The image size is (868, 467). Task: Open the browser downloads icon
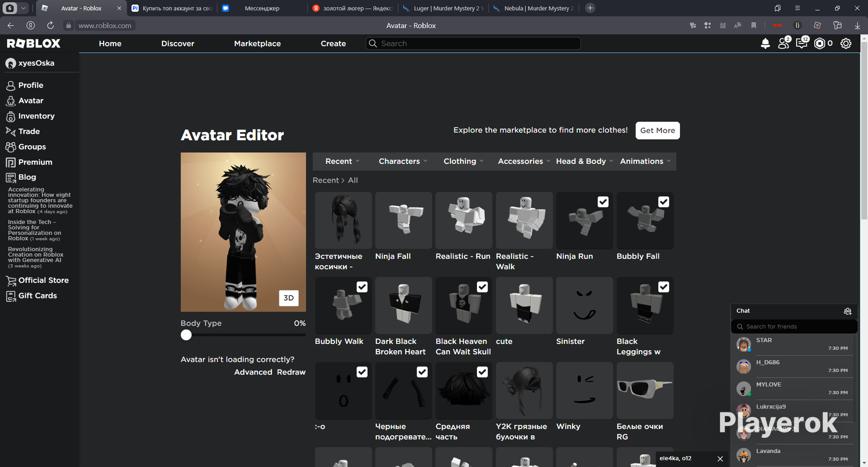coord(857,25)
